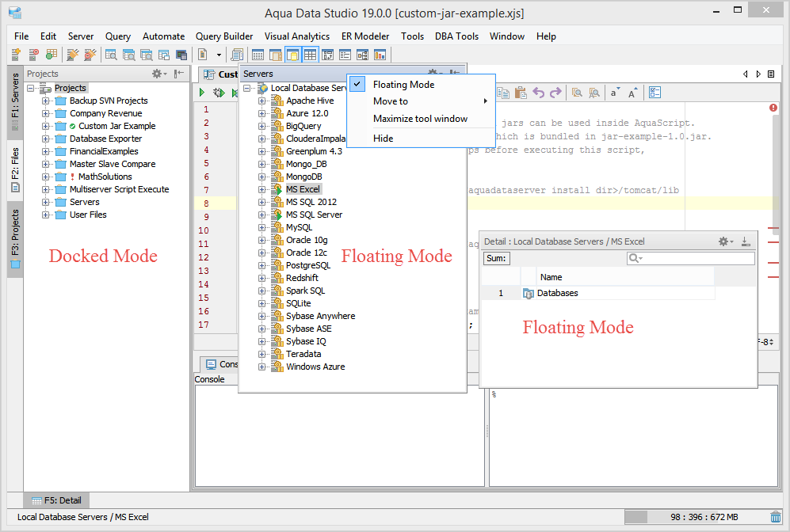Open the Projects panel gear settings
This screenshot has width=790, height=532.
tap(158, 74)
